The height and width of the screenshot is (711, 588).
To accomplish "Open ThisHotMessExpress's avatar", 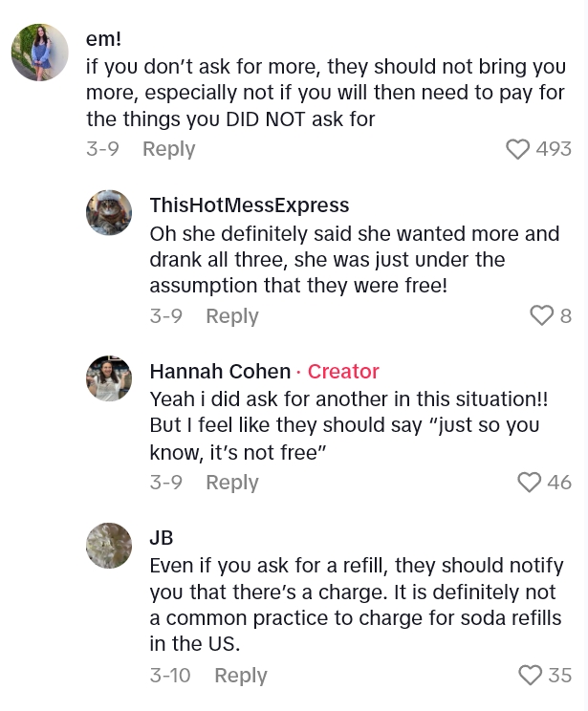I will pos(109,212).
